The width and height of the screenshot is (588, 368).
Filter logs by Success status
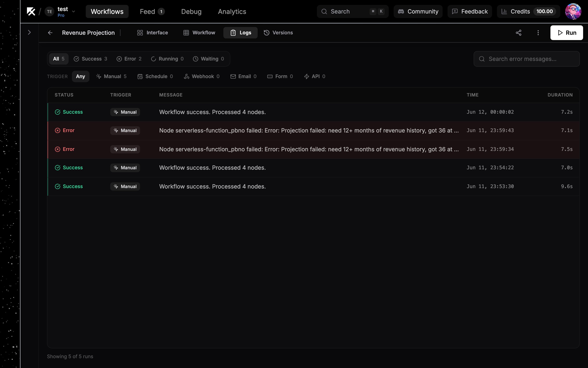[90, 59]
